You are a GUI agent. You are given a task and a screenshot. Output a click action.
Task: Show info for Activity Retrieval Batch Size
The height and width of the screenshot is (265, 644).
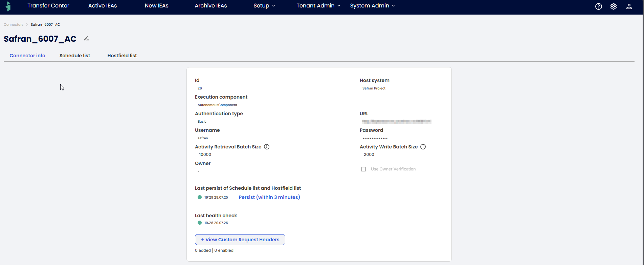pyautogui.click(x=267, y=147)
